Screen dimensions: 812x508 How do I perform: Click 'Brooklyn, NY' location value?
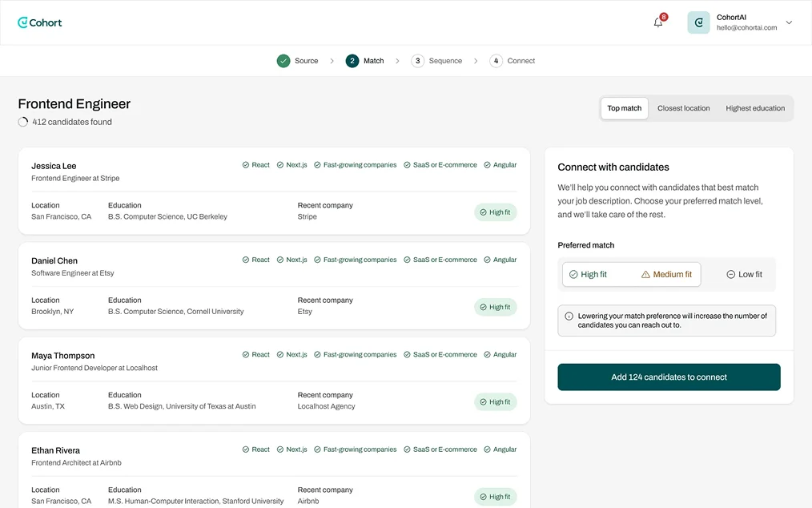[x=52, y=312]
